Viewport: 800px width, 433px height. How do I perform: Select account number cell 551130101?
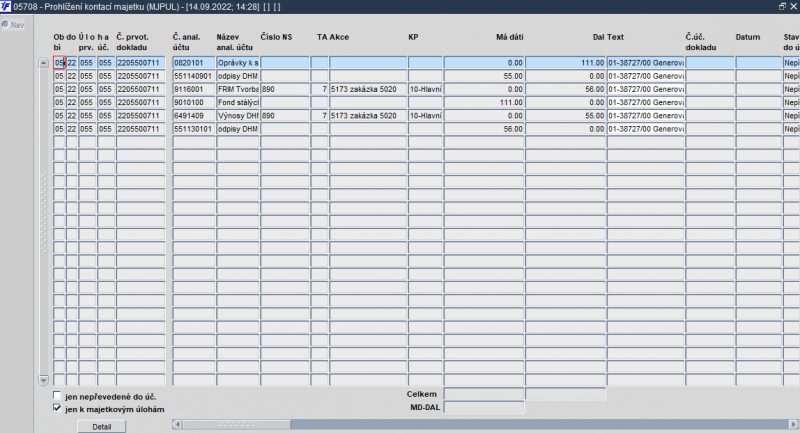193,129
